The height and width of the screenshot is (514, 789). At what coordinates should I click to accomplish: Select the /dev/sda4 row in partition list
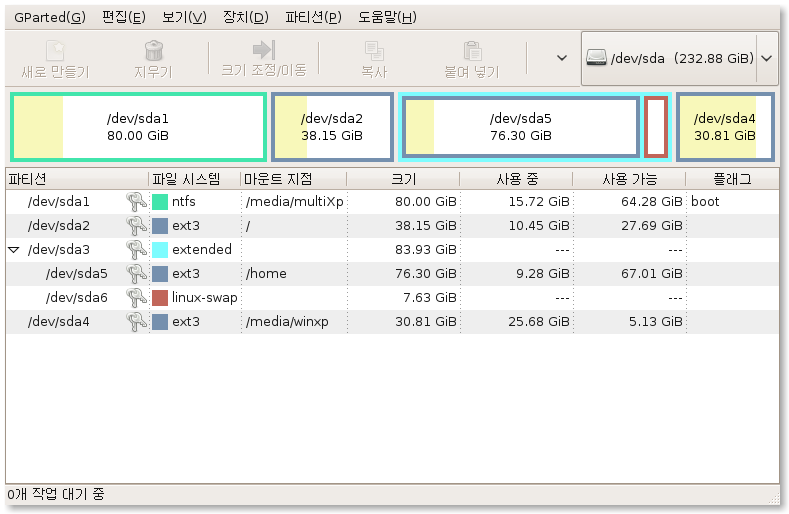click(392, 322)
